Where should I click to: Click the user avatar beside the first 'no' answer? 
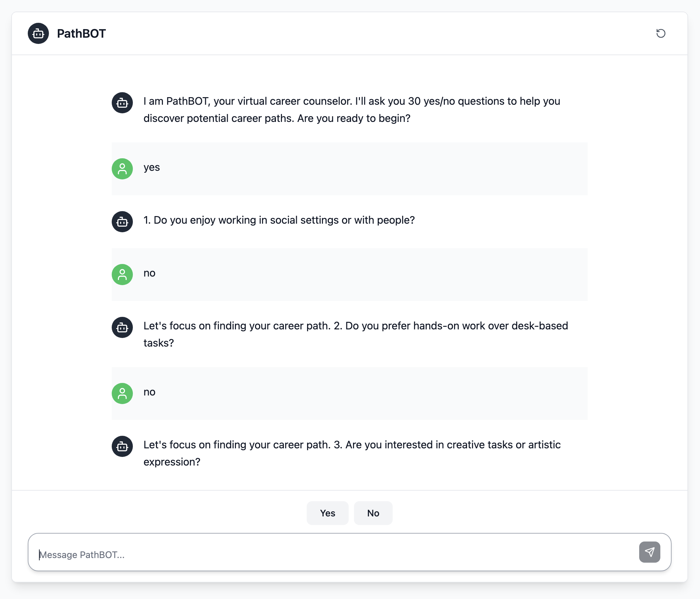coord(122,275)
